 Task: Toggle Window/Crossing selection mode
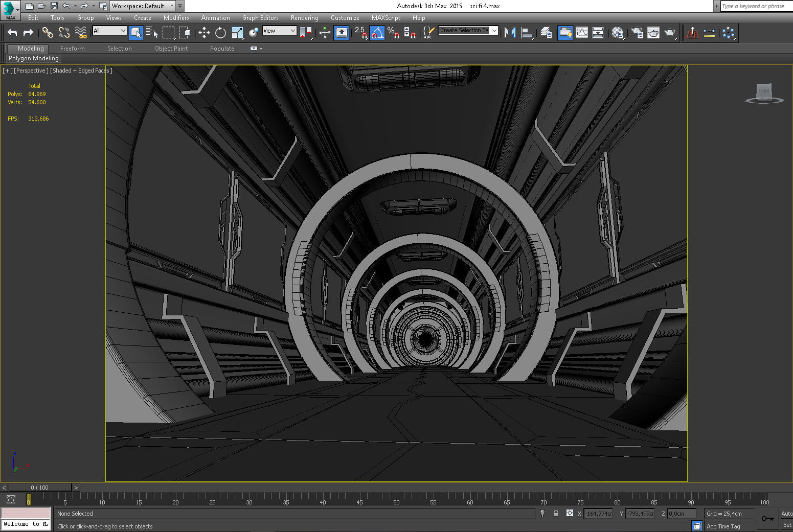point(185,33)
